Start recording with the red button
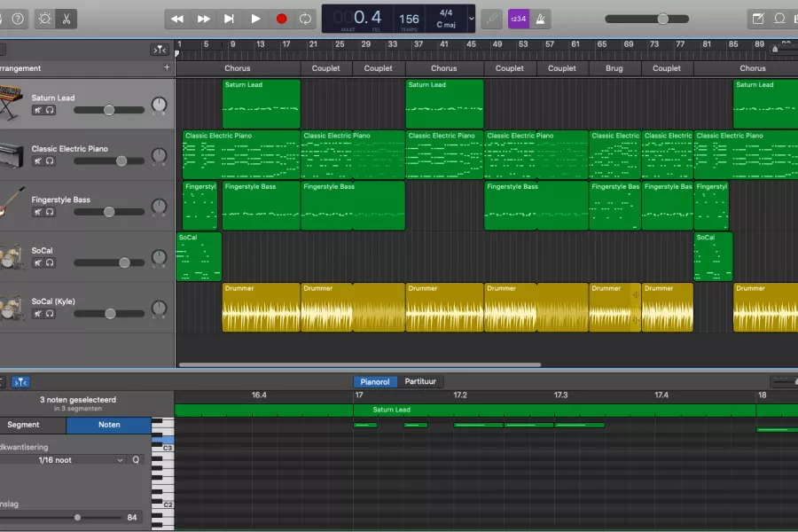Screen dimensions: 798x532 coord(281,19)
